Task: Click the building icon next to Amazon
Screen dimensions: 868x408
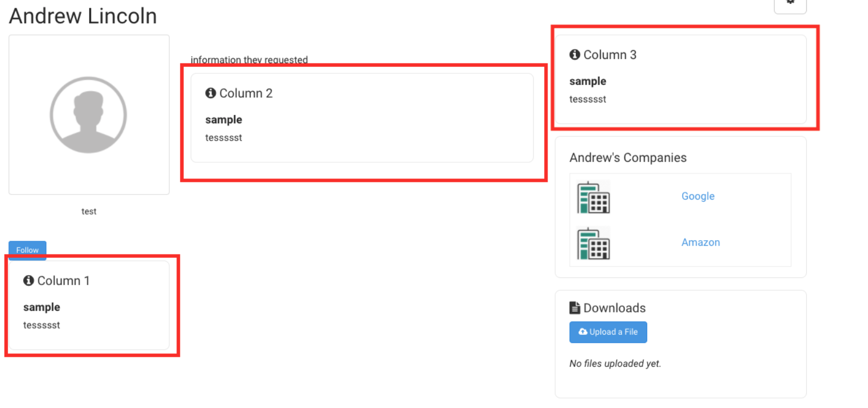Action: 594,243
